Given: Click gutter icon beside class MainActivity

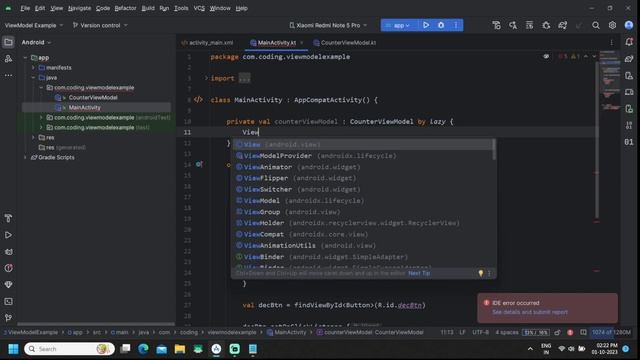Looking at the screenshot, I should 198,100.
